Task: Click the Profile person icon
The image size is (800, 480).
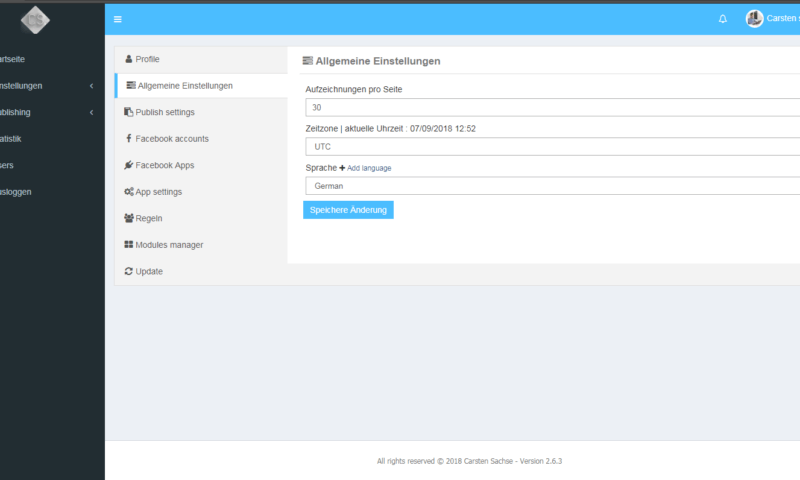Action: 129,59
